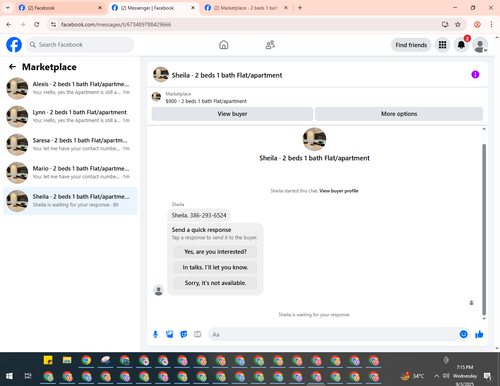Open the View buyer profile link

tap(339, 191)
